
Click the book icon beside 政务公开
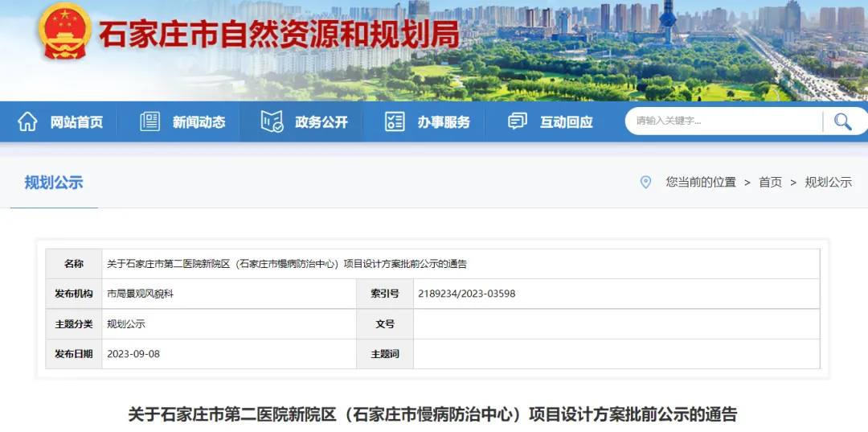[272, 121]
